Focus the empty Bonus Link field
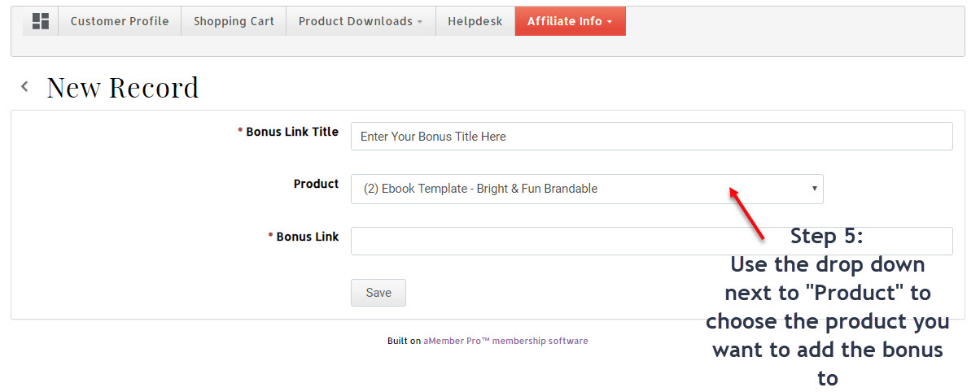The image size is (980, 392). coord(651,241)
